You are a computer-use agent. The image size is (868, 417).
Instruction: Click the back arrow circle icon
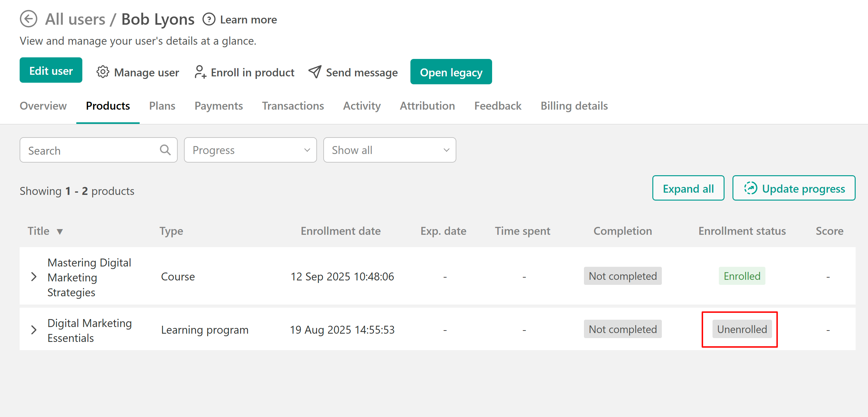click(28, 19)
